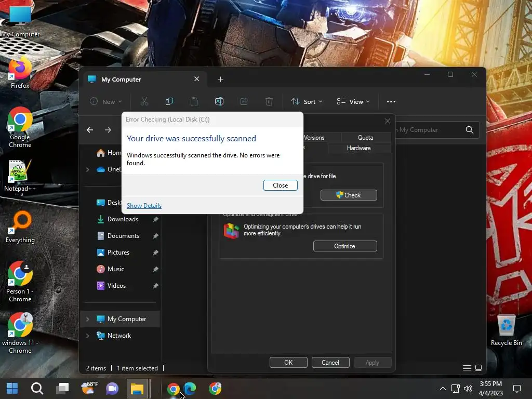Select the Notepad++ desktop shortcut
The height and width of the screenshot is (399, 532).
[x=20, y=176]
